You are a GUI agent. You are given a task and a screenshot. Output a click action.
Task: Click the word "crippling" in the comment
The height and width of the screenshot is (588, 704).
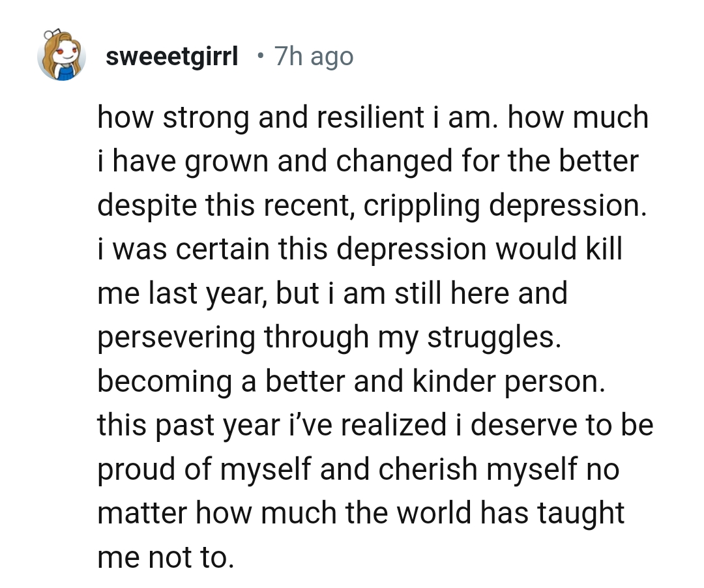click(x=423, y=206)
